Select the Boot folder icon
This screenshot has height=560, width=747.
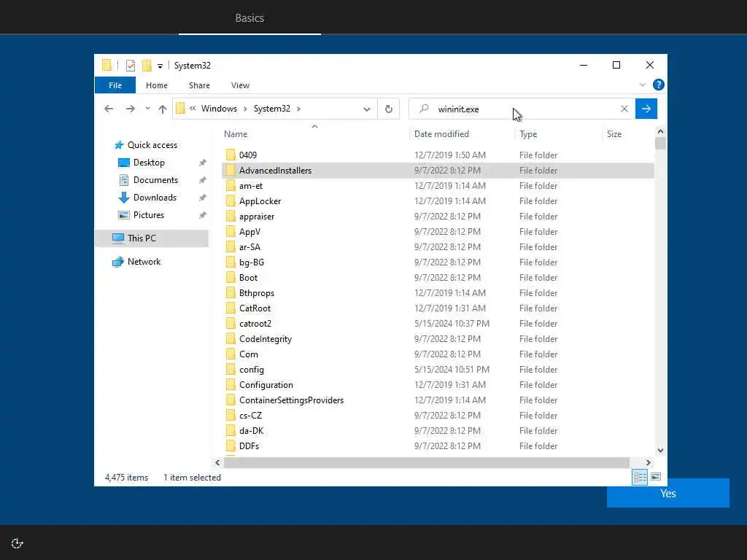pos(231,278)
